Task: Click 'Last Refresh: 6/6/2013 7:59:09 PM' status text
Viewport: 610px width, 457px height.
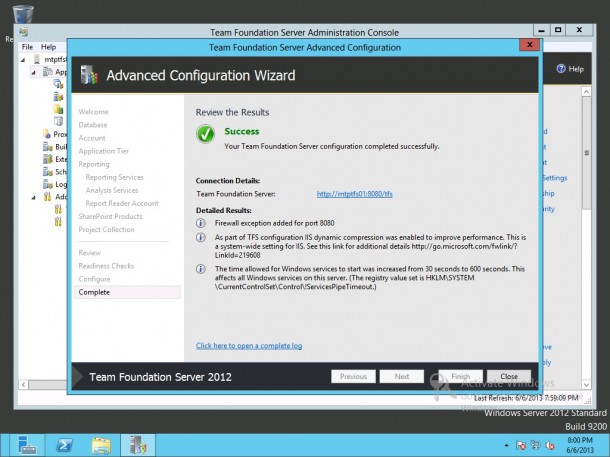Action: [x=526, y=398]
